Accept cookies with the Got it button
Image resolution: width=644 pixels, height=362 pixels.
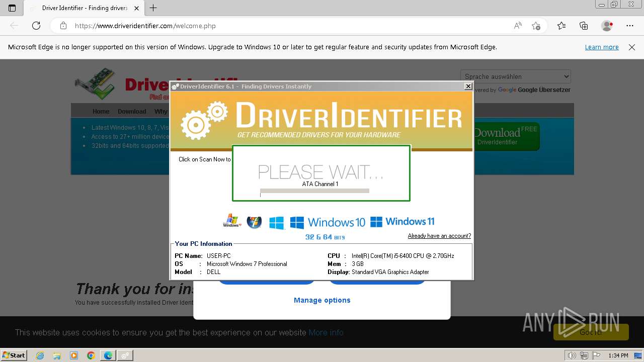(591, 332)
